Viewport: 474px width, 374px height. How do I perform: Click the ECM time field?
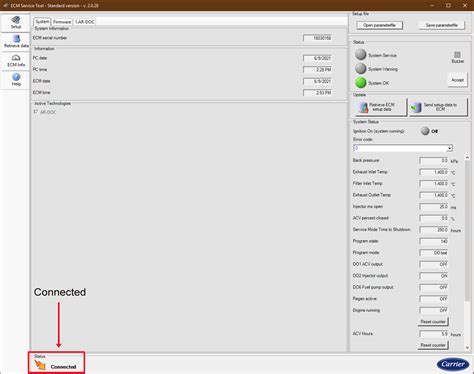[x=317, y=93]
